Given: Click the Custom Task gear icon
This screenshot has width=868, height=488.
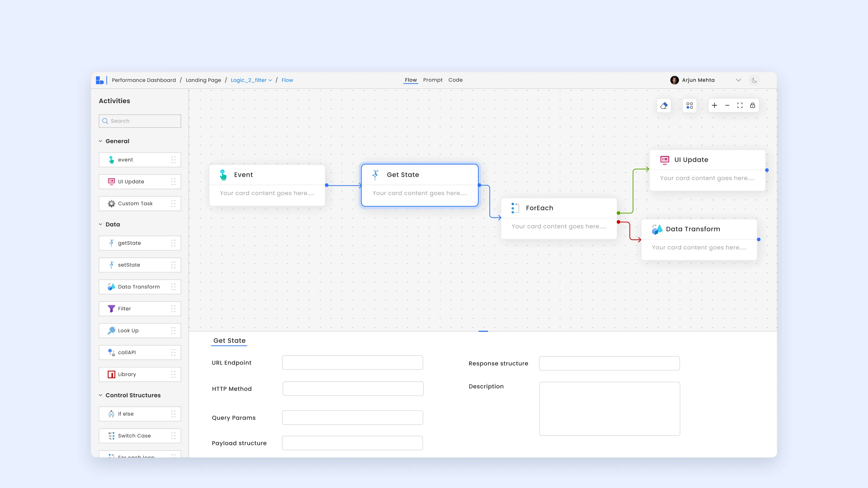Looking at the screenshot, I should (x=111, y=203).
